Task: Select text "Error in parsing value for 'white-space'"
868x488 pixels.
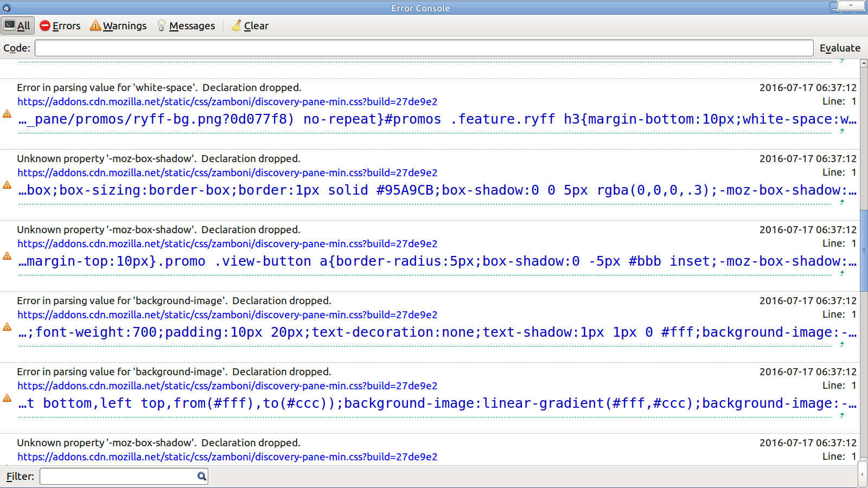Action: 107,87
